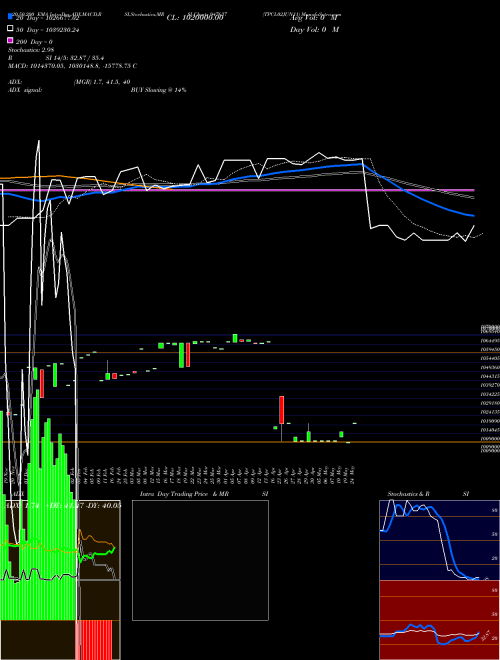Click the white 50 Day legend swatch
Image resolution: width=500 pixels, height=660 pixels.
click(10, 28)
